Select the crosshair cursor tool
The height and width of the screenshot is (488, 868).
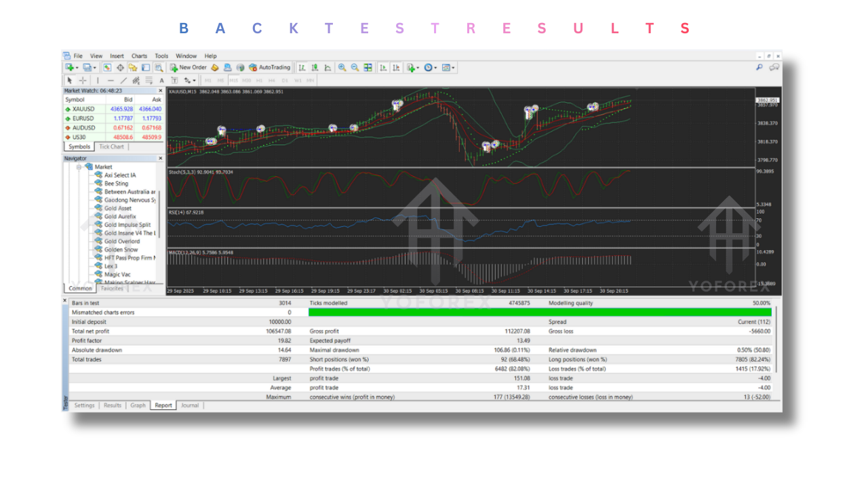point(83,81)
